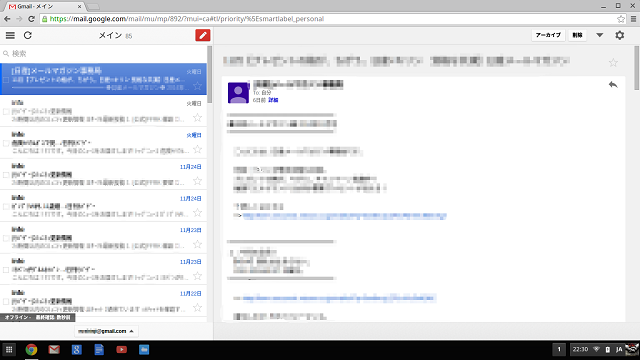Expand the account switcher for gmail.com

tap(106, 331)
